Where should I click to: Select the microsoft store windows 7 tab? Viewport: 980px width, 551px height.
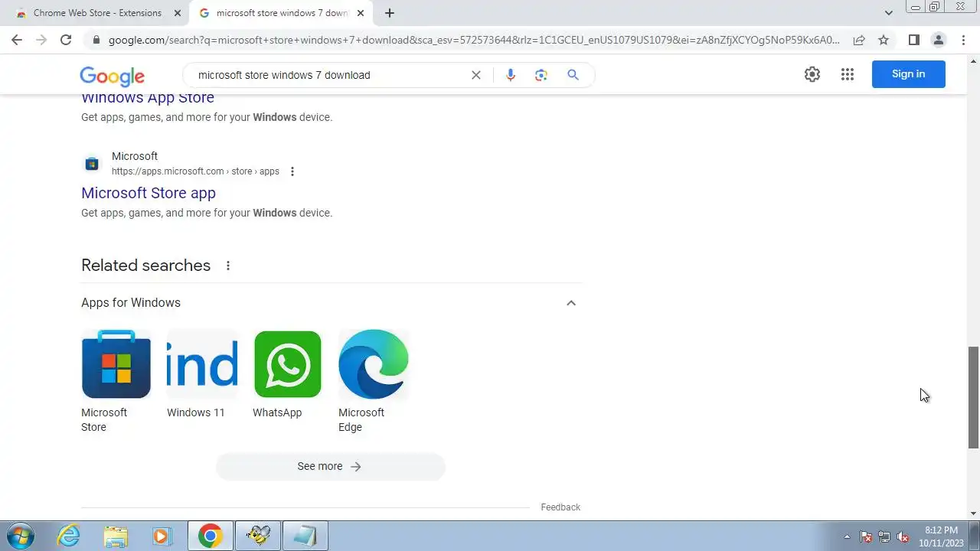click(282, 13)
